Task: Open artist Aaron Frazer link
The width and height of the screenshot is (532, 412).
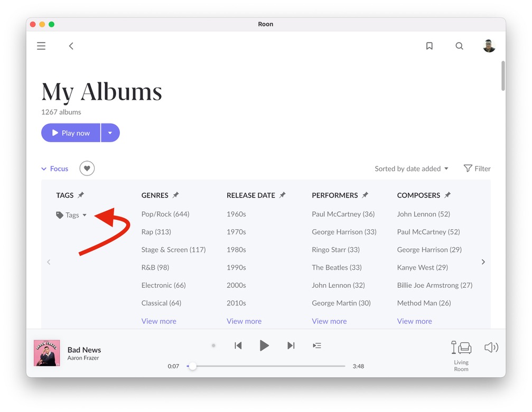Action: tap(83, 358)
